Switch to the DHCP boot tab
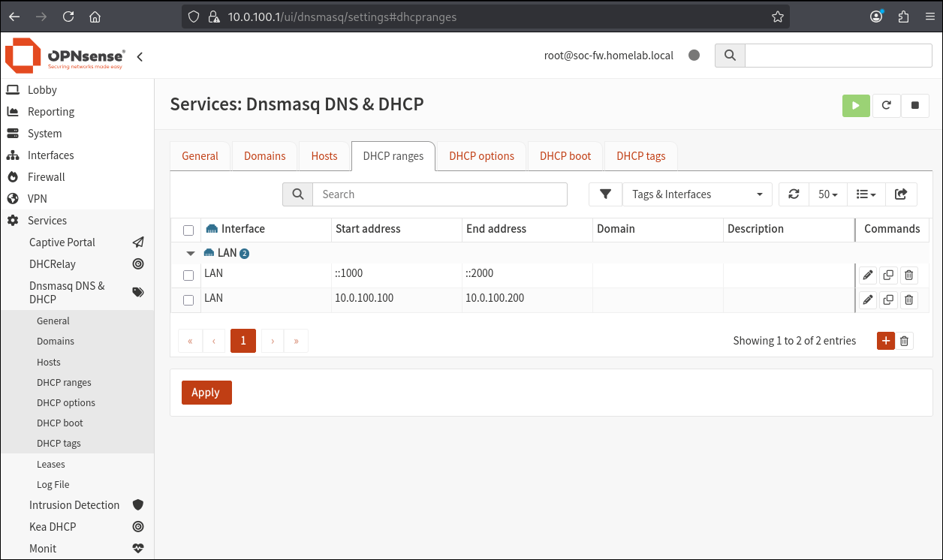This screenshot has width=943, height=560. (565, 156)
